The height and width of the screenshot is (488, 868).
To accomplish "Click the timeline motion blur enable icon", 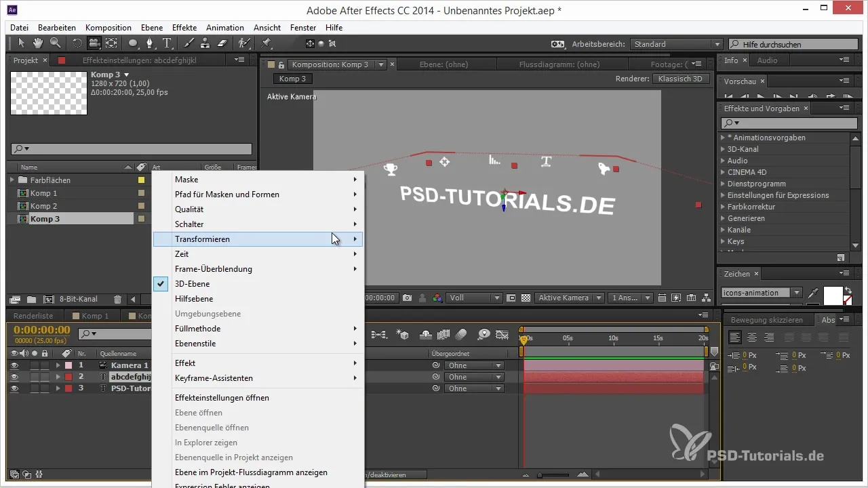I will point(462,334).
